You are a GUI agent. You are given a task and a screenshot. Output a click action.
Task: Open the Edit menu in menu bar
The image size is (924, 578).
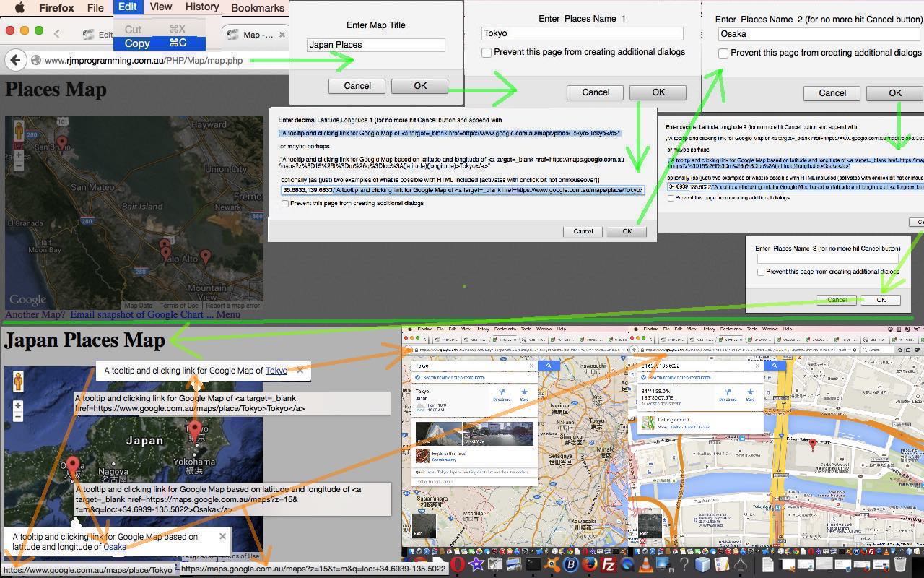click(x=127, y=7)
